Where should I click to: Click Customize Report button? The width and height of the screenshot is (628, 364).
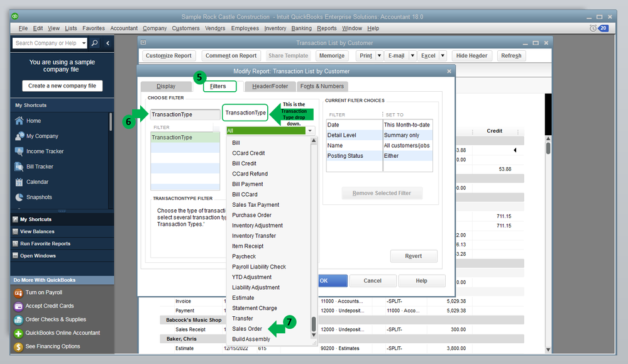point(168,56)
